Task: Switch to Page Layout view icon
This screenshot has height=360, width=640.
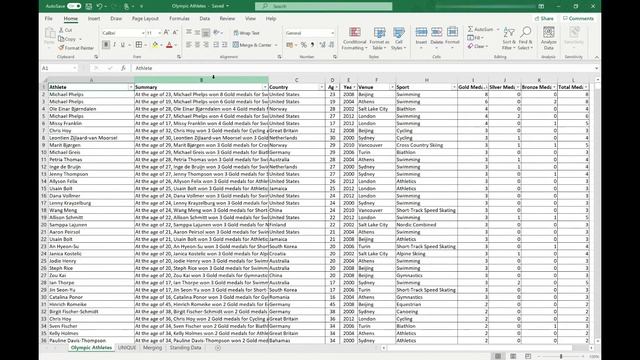Action: (513, 356)
